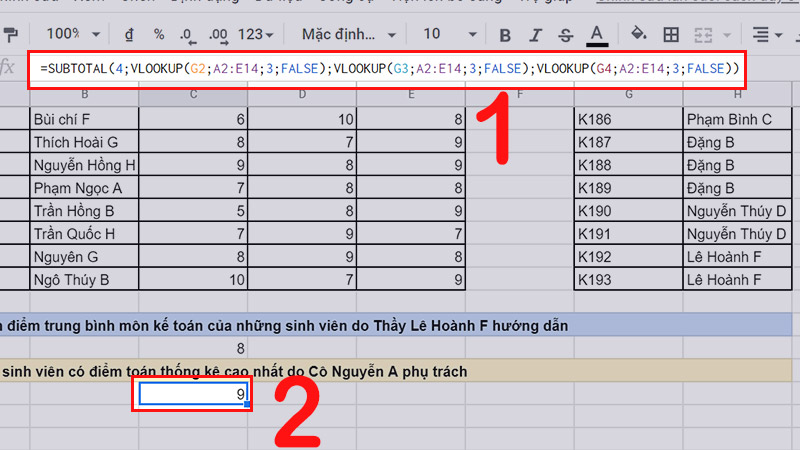Increase the number of decimal places
This screenshot has width=800, height=450.
click(219, 34)
